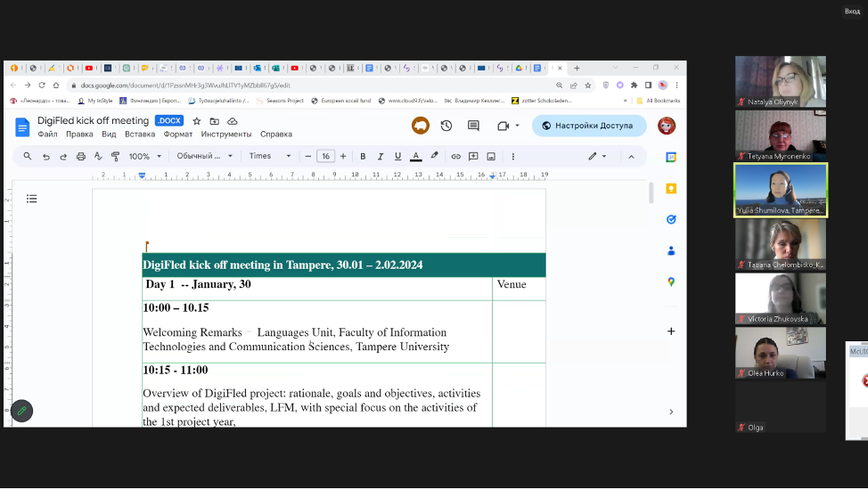Open the text color picker
This screenshot has width=868, height=490.
[415, 156]
